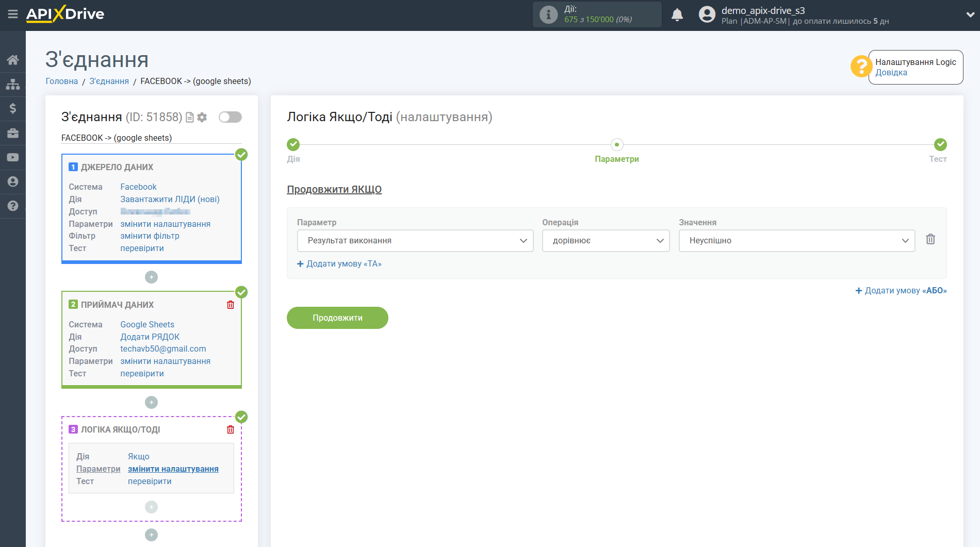This screenshot has height=547, width=980.
Task: Delete the ПРИЙМАЧ ДАНИХ block
Action: click(231, 305)
